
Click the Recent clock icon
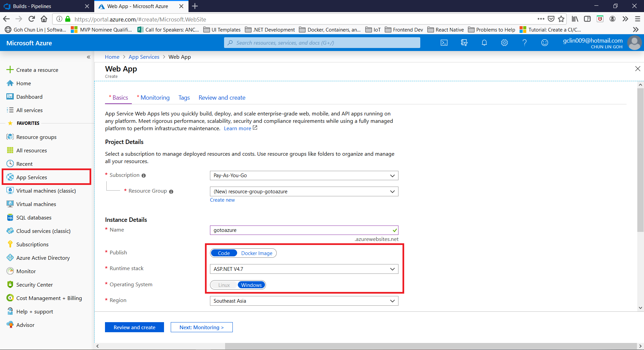(x=10, y=164)
